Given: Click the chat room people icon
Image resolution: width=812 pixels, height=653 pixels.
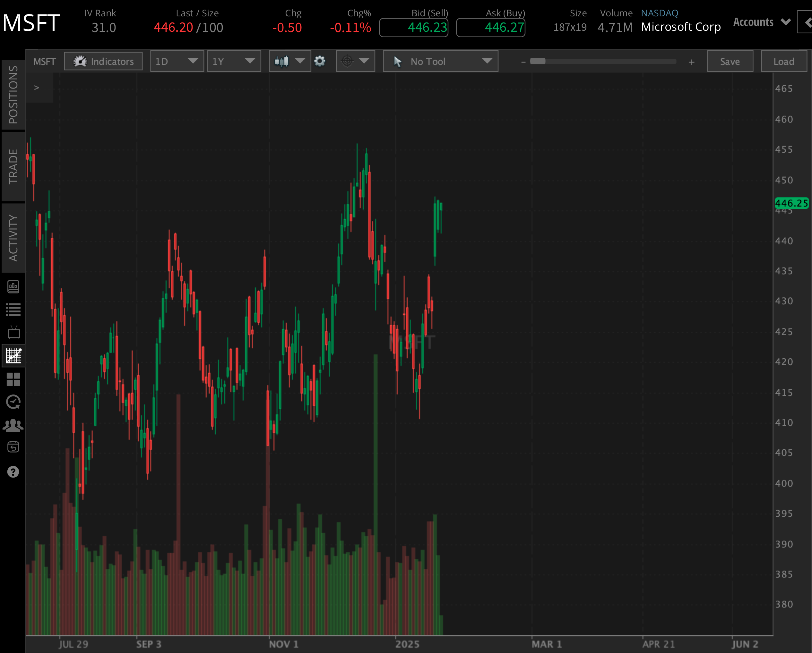Looking at the screenshot, I should 13,425.
